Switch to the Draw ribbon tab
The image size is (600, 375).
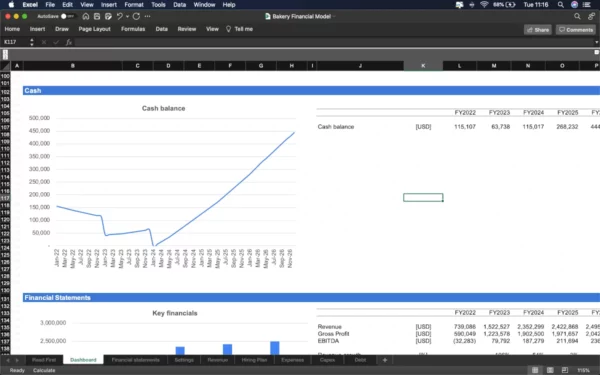point(62,29)
